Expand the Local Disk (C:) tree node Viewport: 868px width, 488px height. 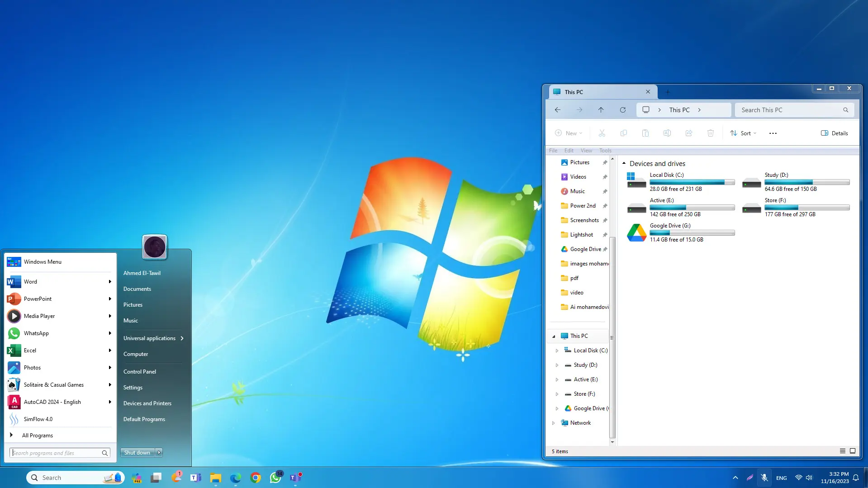coord(557,351)
